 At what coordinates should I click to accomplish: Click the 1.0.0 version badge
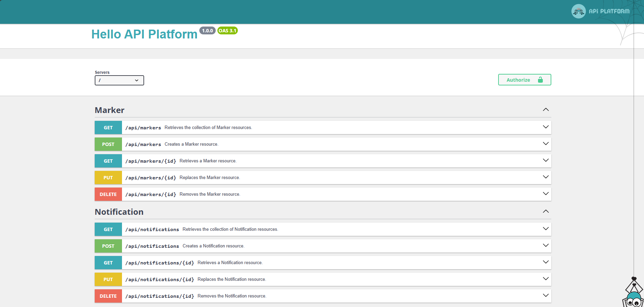(207, 31)
